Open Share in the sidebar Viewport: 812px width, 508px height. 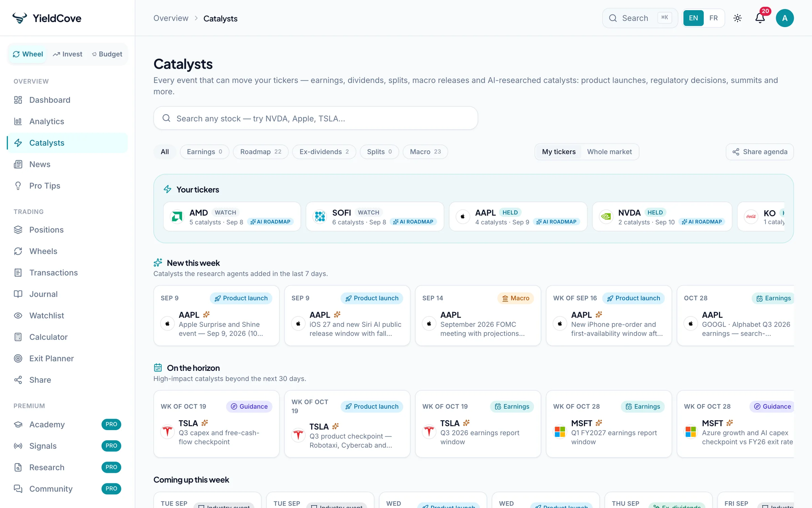pos(67,380)
